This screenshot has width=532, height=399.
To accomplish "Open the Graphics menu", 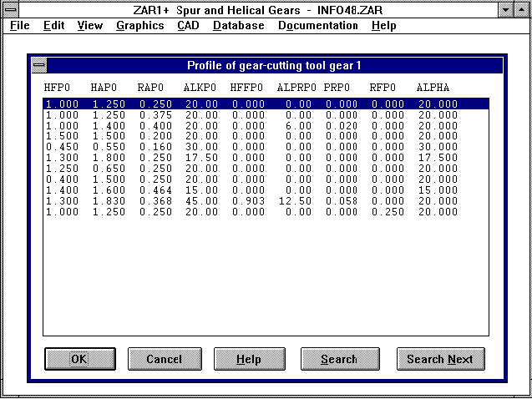I will [x=139, y=26].
